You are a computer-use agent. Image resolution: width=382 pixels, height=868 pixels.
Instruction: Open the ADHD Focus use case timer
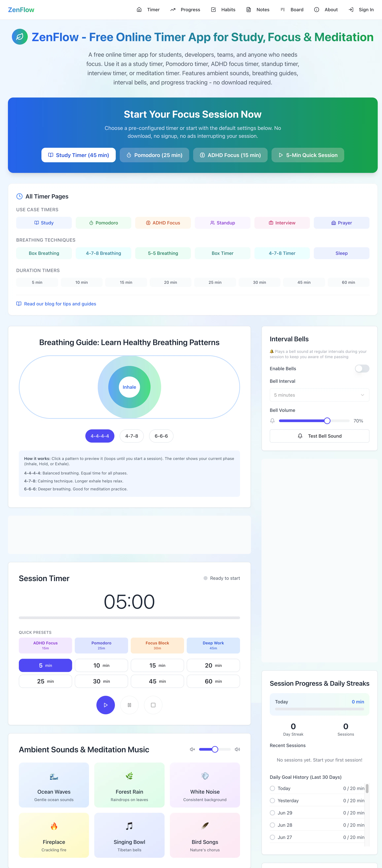click(x=163, y=223)
